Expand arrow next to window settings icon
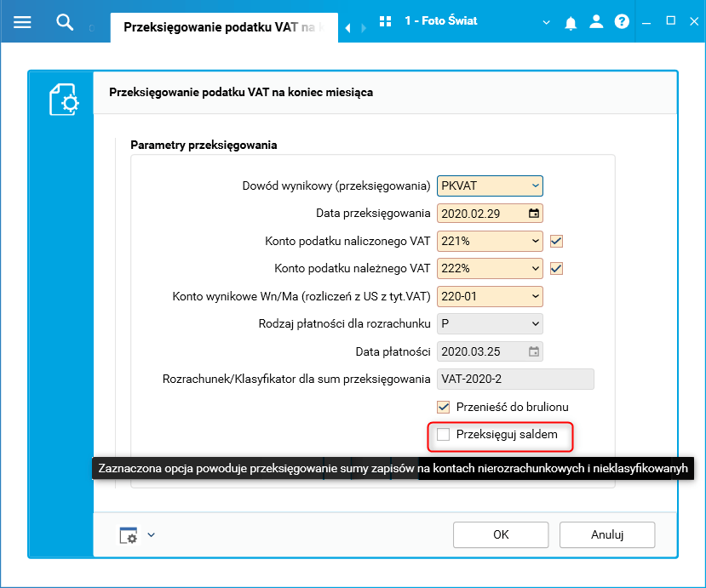706x588 pixels. point(152,535)
